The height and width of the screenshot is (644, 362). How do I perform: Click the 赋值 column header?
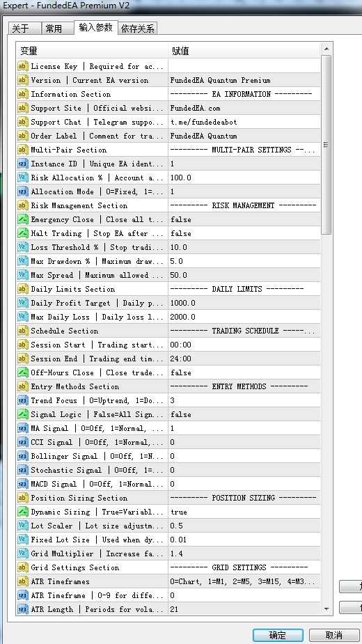click(244, 51)
